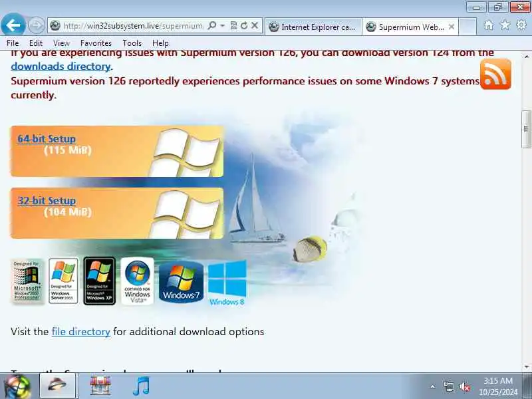Screen dimensions: 532x399
Task: Download the 64-bit Setup link
Action: click(47, 139)
